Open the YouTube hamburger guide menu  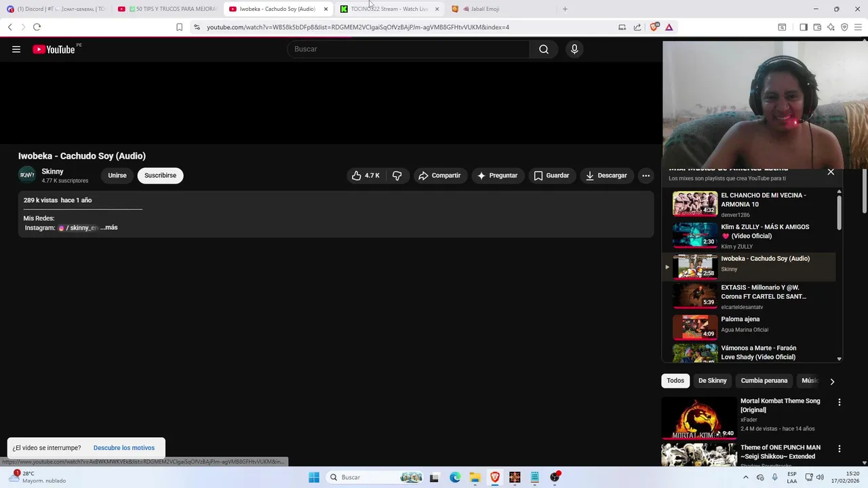pyautogui.click(x=16, y=49)
